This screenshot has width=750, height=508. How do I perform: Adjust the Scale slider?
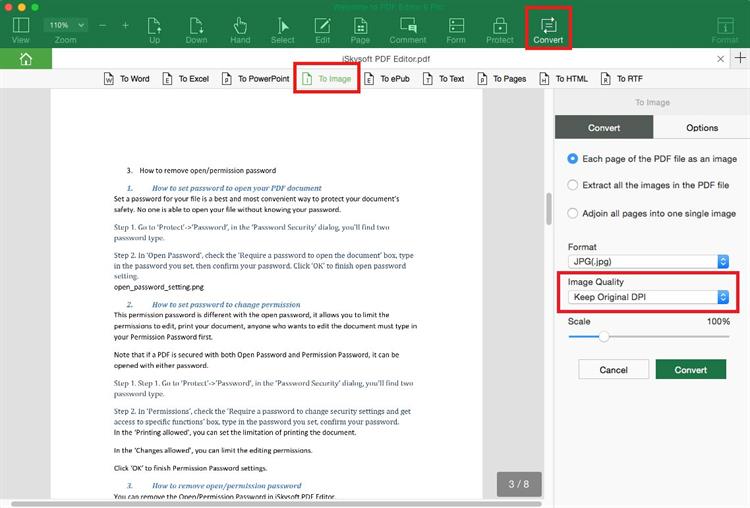click(x=604, y=337)
